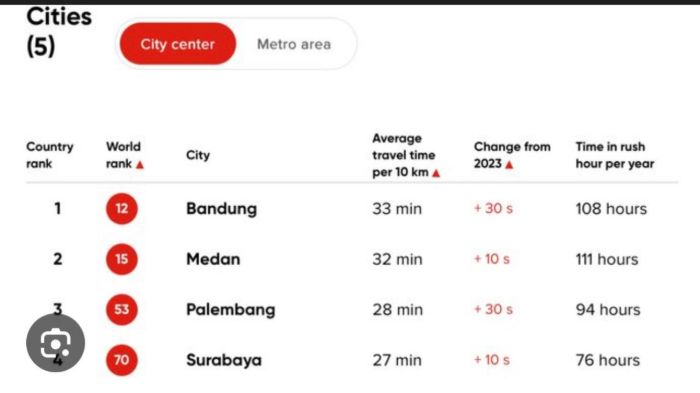Sort by Time in rush hour per year
The width and height of the screenshot is (700, 393).
[x=615, y=155]
